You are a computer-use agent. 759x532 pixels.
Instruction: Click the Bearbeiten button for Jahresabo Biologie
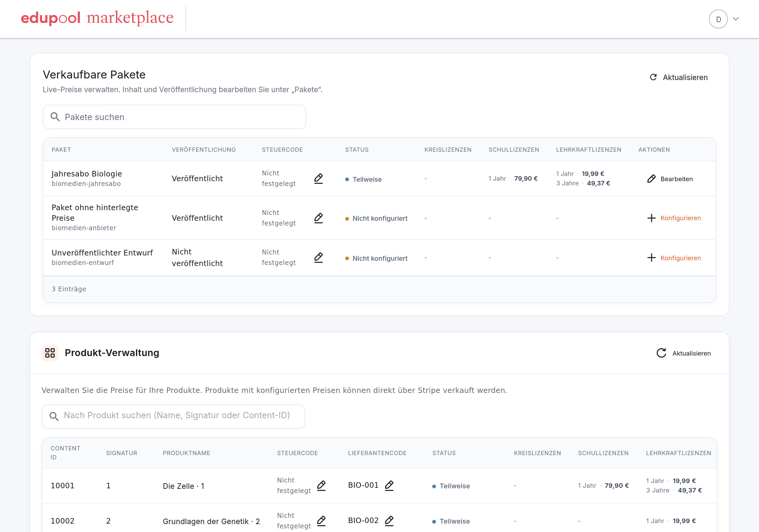tap(670, 179)
